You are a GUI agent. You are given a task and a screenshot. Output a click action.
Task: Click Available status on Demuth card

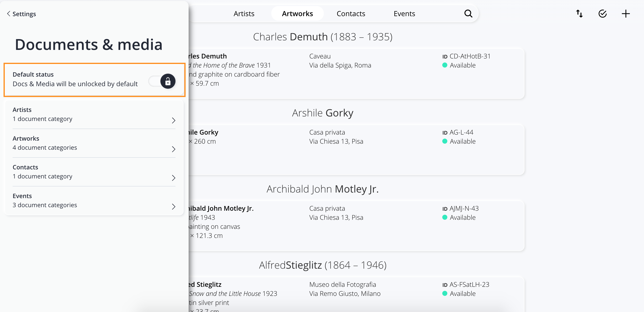[459, 65]
